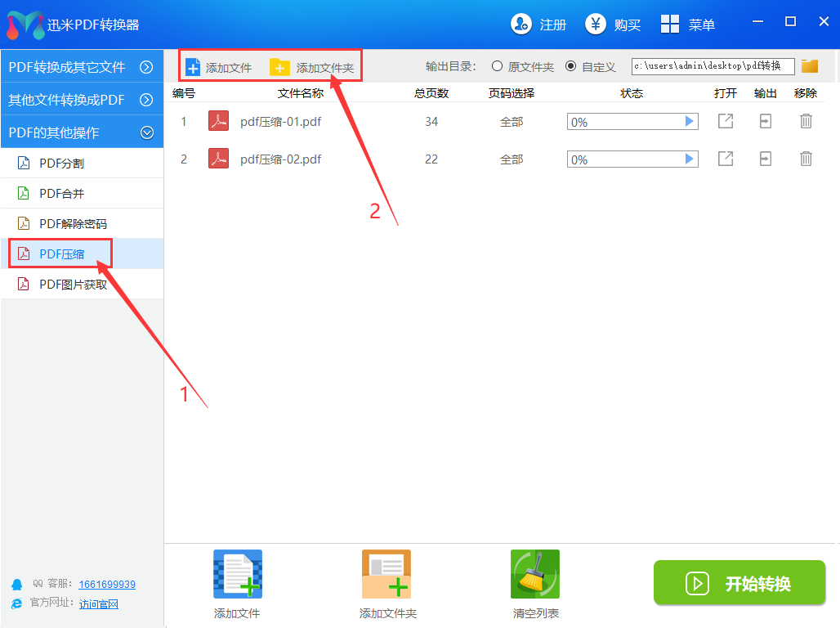Select the 原文件夹 output radio button
This screenshot has height=628, width=840.
coord(497,66)
